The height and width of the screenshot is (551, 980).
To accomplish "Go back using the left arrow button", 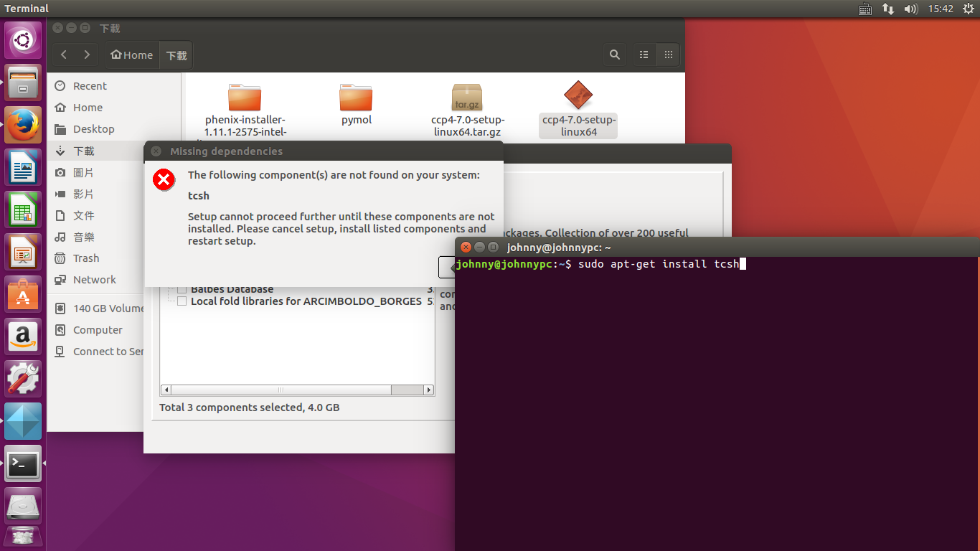I will [x=65, y=55].
